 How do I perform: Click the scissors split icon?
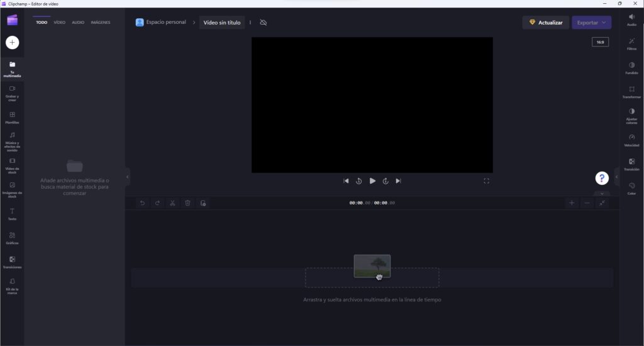point(172,203)
